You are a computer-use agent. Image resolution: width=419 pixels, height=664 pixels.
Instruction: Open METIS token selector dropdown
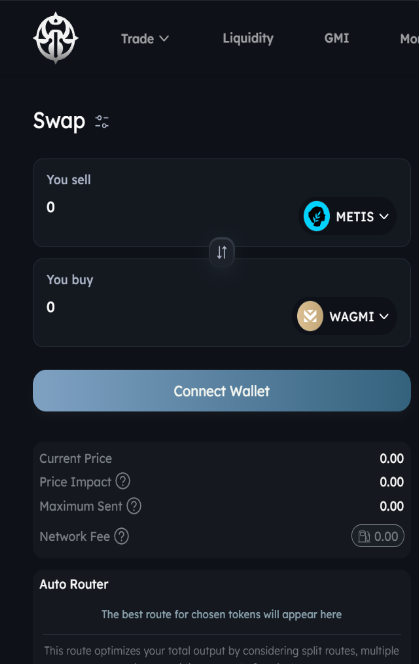click(347, 216)
